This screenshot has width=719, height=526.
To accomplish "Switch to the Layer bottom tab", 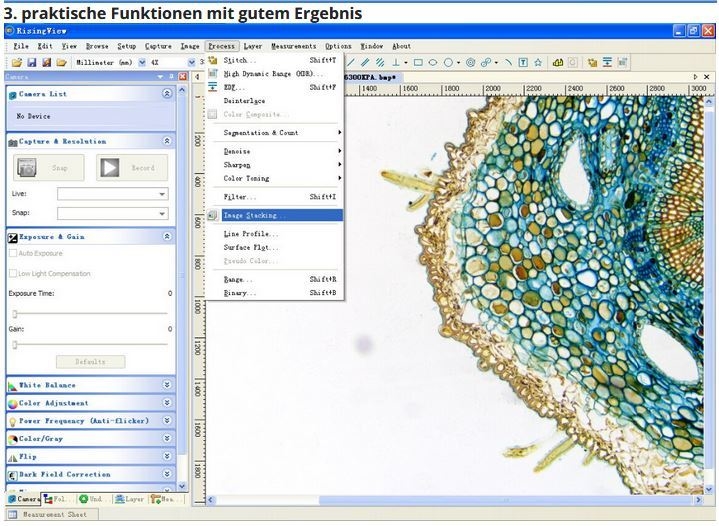I will coord(130,499).
